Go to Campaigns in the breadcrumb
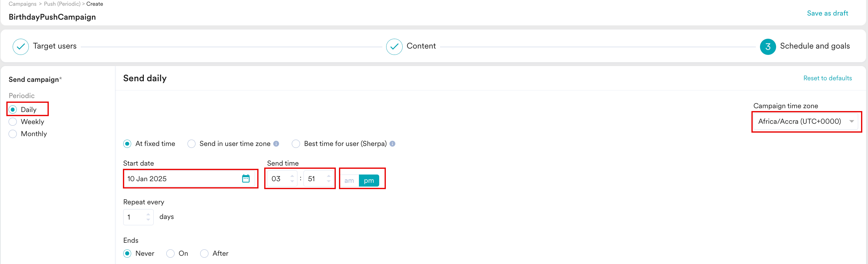This screenshot has height=264, width=868. pos(22,4)
